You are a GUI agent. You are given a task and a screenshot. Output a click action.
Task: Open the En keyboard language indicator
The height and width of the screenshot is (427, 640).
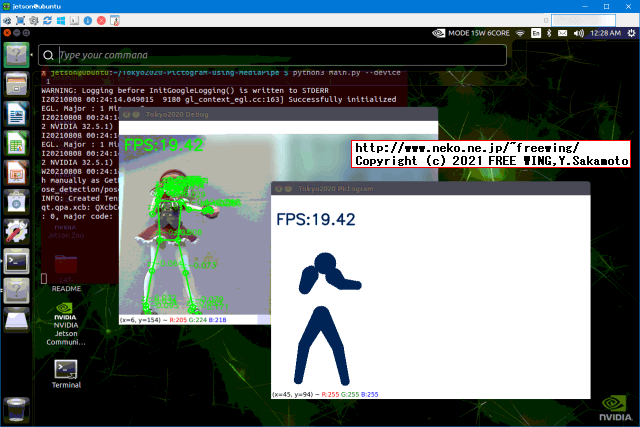coord(536,33)
